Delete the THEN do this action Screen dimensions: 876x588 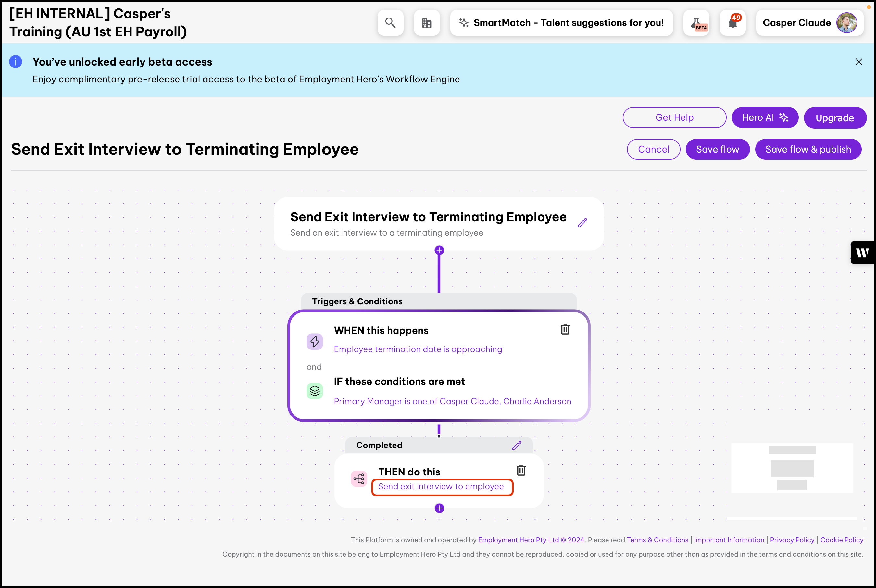(521, 470)
